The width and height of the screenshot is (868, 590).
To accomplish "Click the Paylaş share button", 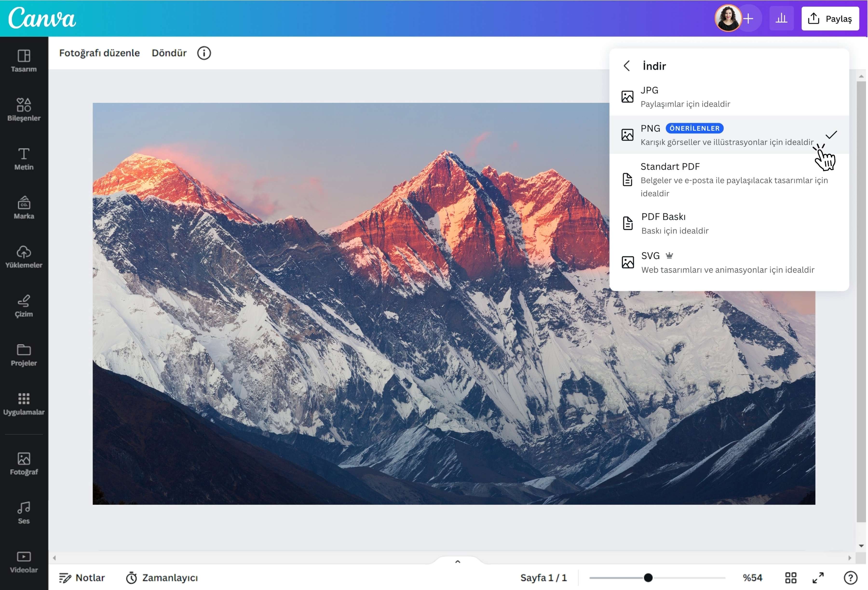I will 830,18.
